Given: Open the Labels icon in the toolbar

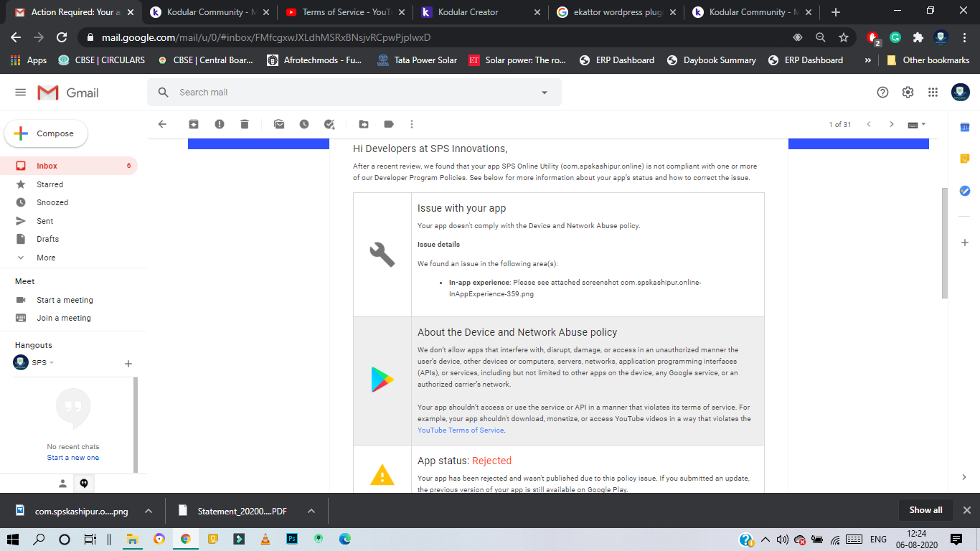Looking at the screenshot, I should (x=389, y=124).
